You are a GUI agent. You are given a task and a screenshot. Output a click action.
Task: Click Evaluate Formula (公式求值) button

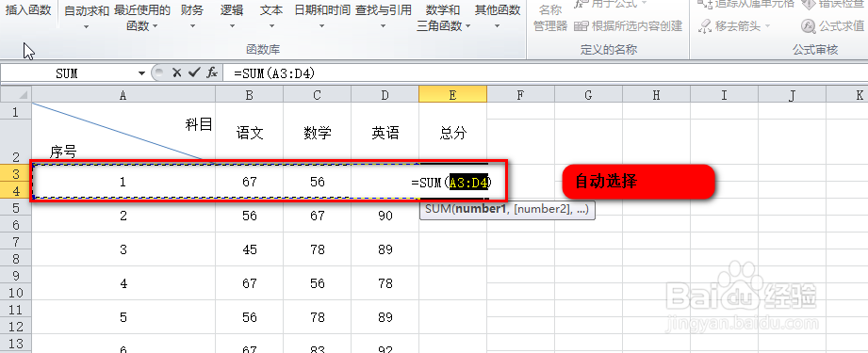pyautogui.click(x=833, y=25)
